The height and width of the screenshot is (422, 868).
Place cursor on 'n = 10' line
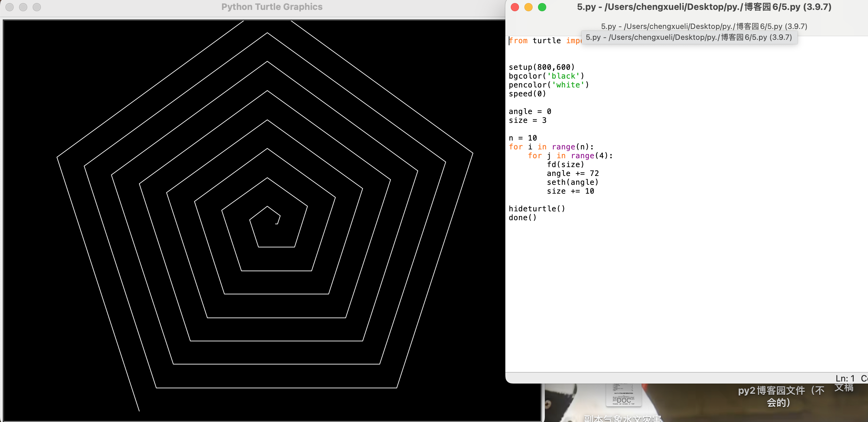coord(523,138)
